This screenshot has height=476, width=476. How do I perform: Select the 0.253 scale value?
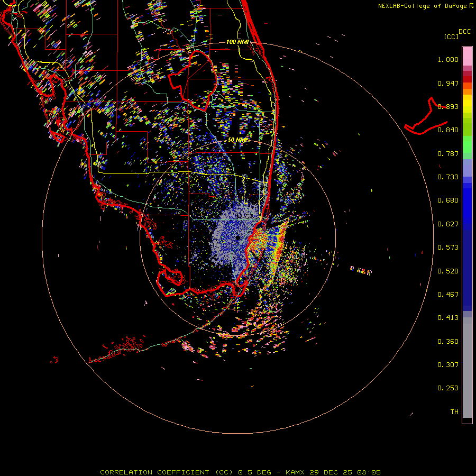click(448, 388)
